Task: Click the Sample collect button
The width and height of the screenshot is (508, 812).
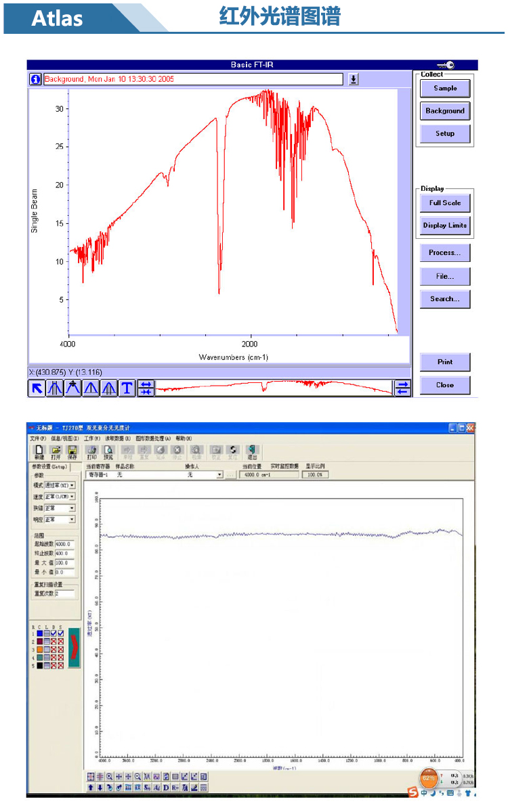Action: [x=445, y=88]
